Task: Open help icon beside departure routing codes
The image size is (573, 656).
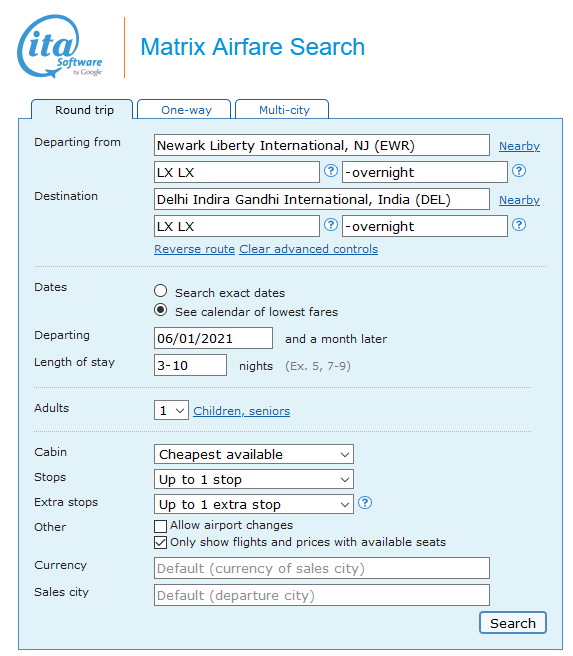Action: click(x=331, y=171)
